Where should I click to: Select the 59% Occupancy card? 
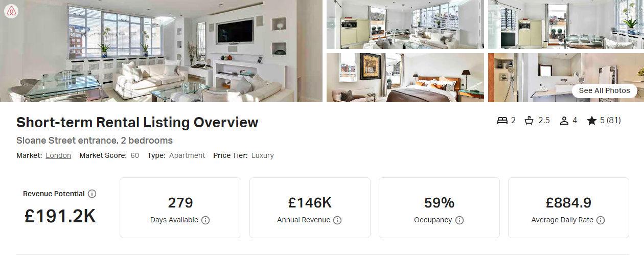click(439, 208)
